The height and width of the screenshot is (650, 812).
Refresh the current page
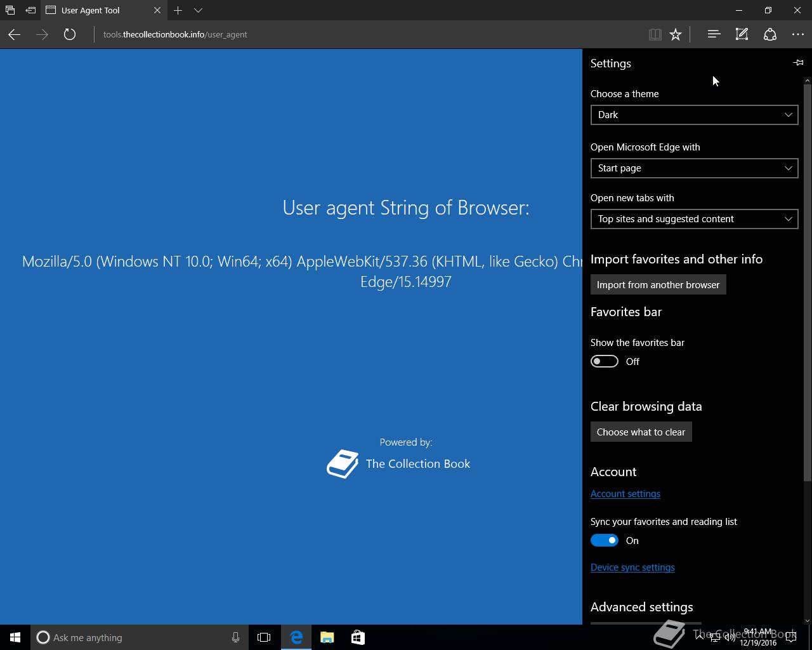70,34
